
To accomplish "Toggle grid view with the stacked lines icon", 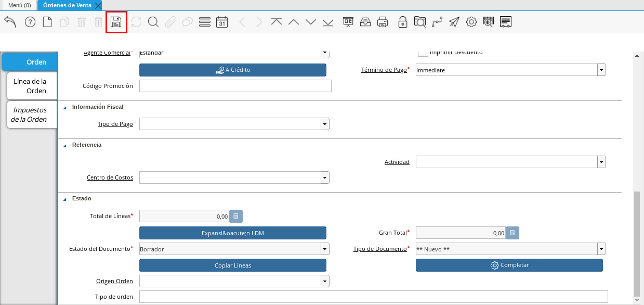I will point(204,22).
